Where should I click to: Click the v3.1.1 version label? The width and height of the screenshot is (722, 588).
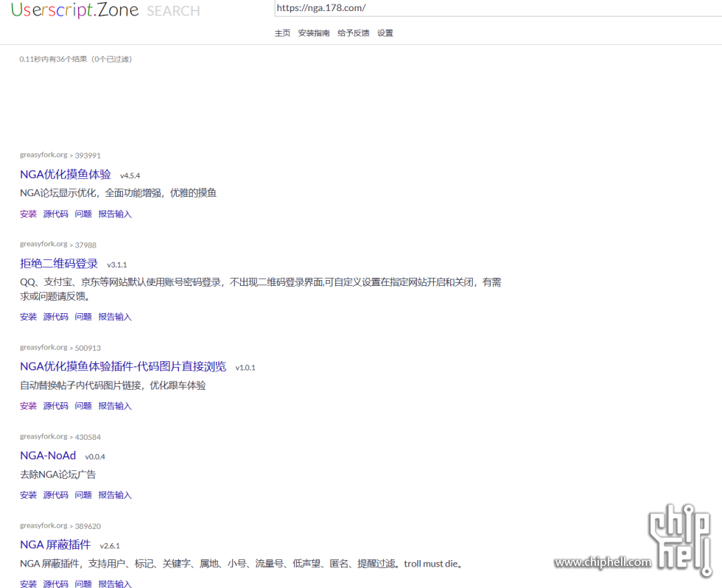(x=117, y=265)
